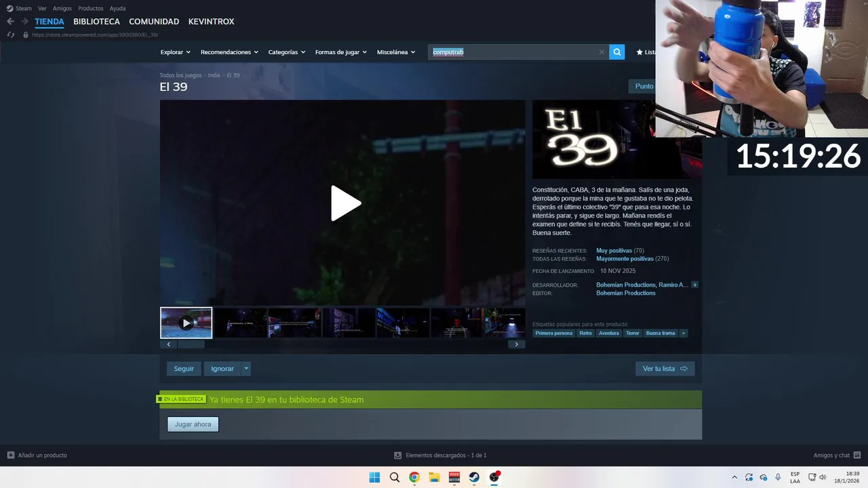Viewport: 868px width, 488px height.
Task: Open Voicemeeter from the taskbar
Action: [x=454, y=477]
